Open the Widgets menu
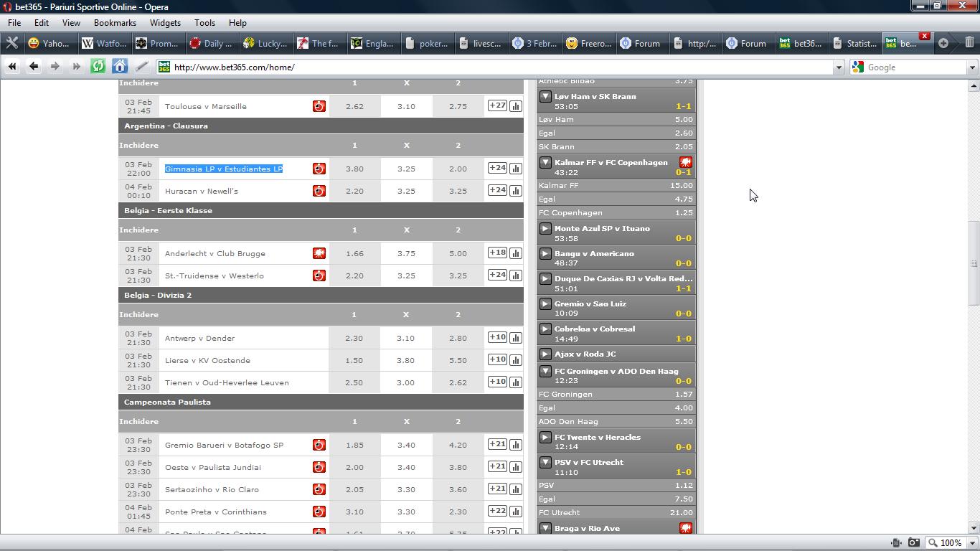980x551 pixels. [165, 22]
